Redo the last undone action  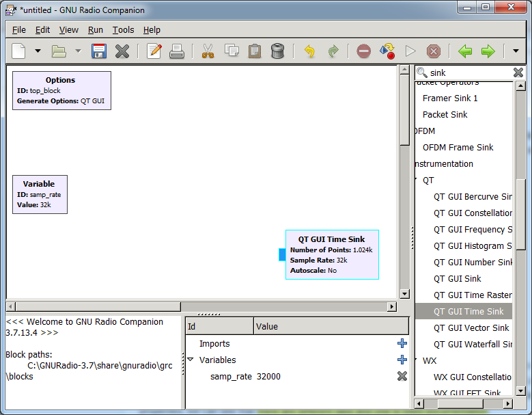333,51
